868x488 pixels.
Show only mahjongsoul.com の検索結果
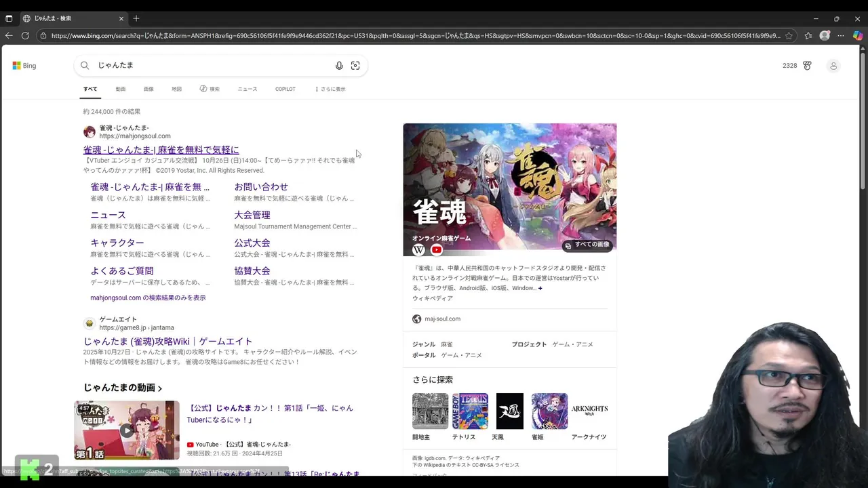click(148, 298)
